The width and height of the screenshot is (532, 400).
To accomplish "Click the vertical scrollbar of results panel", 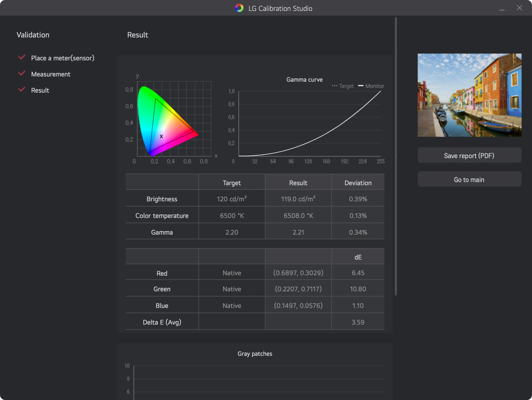I will click(396, 156).
